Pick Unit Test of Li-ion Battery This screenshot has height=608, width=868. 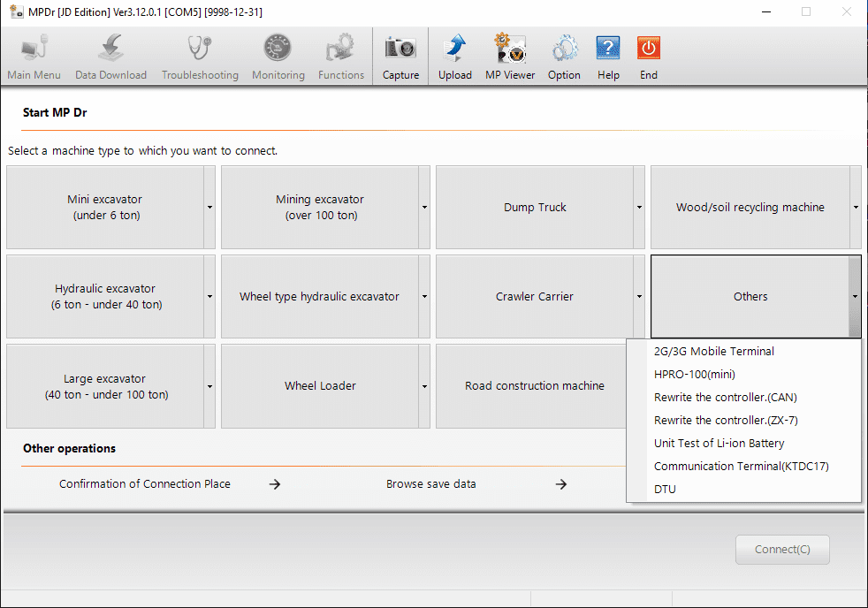719,443
